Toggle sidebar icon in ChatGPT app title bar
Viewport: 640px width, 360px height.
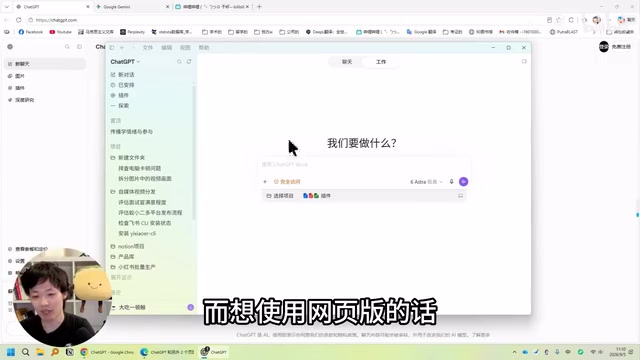(112, 48)
